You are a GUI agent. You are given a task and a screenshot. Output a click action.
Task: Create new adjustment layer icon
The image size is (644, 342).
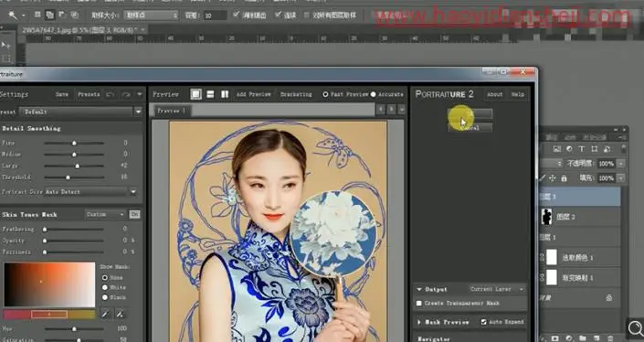[569, 338]
